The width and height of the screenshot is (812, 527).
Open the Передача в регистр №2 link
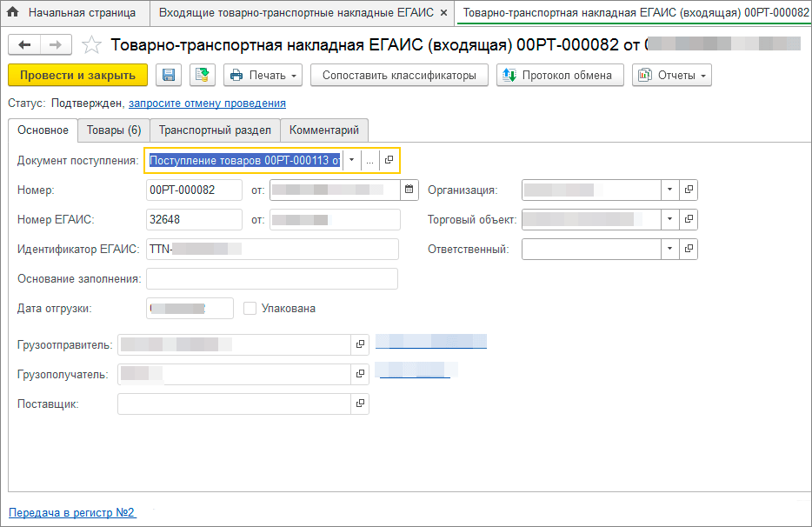(x=72, y=512)
